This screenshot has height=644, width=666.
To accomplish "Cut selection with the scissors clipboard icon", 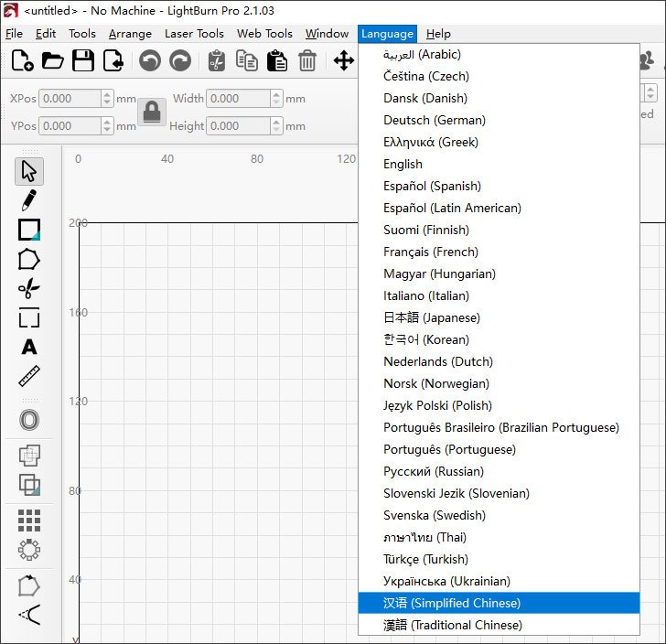I will tap(217, 60).
